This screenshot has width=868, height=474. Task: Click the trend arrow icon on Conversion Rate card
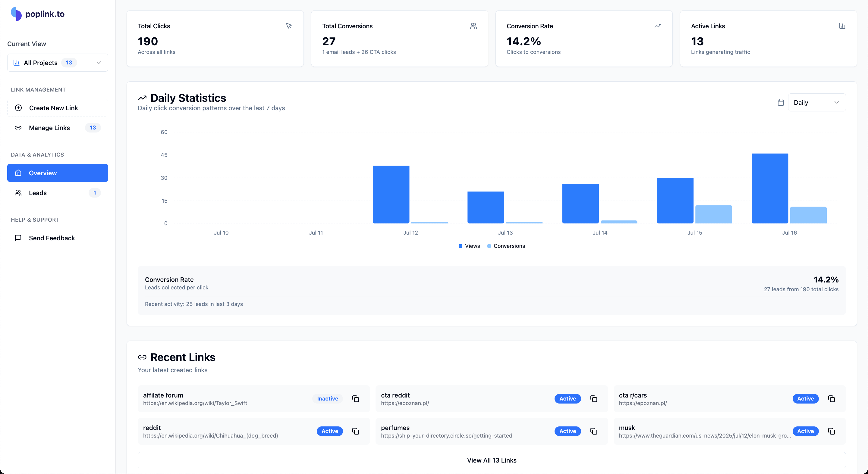click(658, 26)
